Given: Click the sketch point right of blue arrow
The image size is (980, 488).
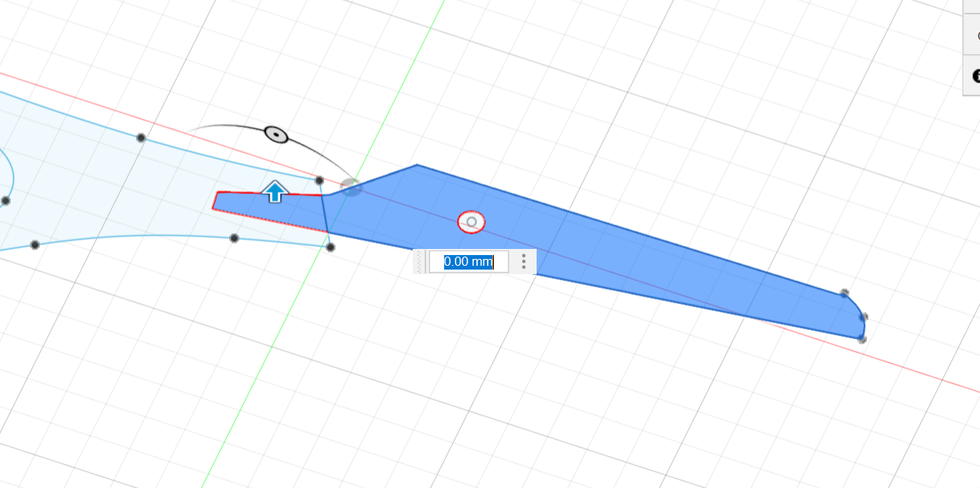Looking at the screenshot, I should (x=320, y=181).
